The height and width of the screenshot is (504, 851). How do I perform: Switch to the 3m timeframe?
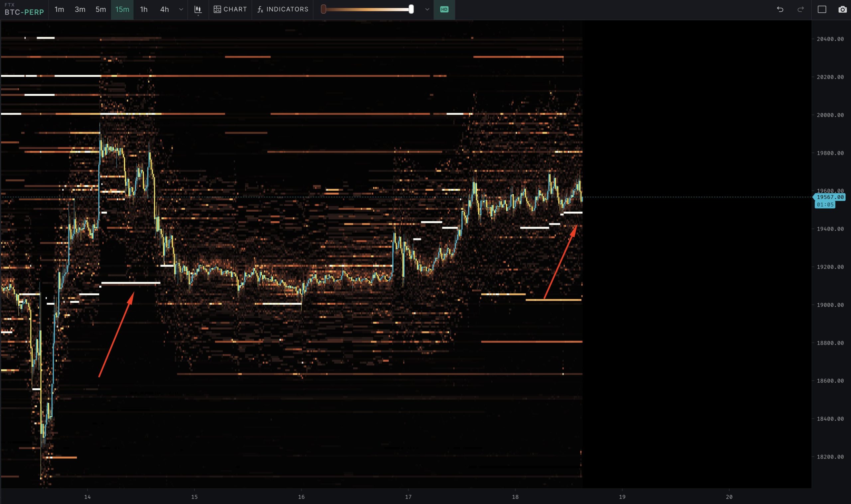(x=80, y=10)
